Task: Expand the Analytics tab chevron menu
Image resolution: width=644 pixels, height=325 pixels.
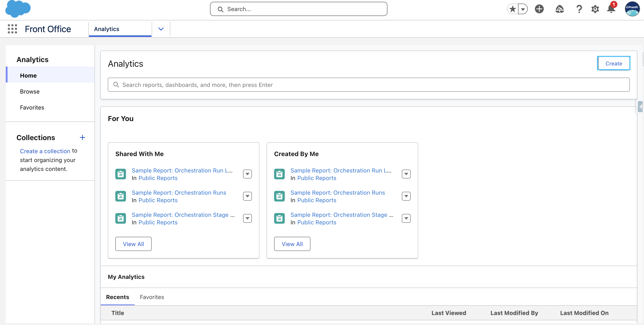Action: (161, 29)
